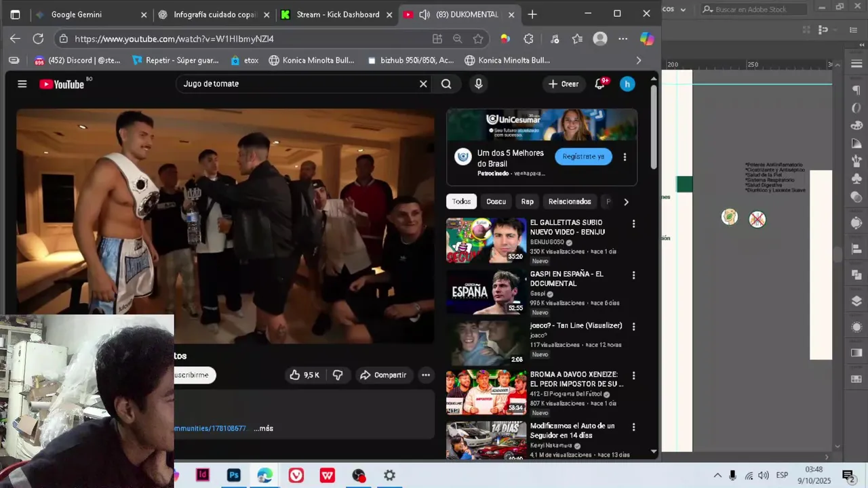Open the YouTube account avatar menu
The width and height of the screenshot is (868, 488).
[627, 84]
